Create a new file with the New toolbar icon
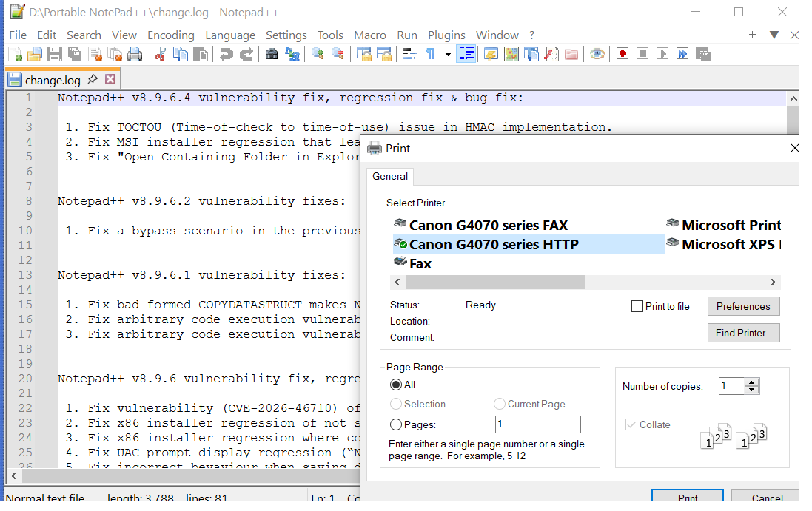Screen dimensions: 812x511 (15, 54)
